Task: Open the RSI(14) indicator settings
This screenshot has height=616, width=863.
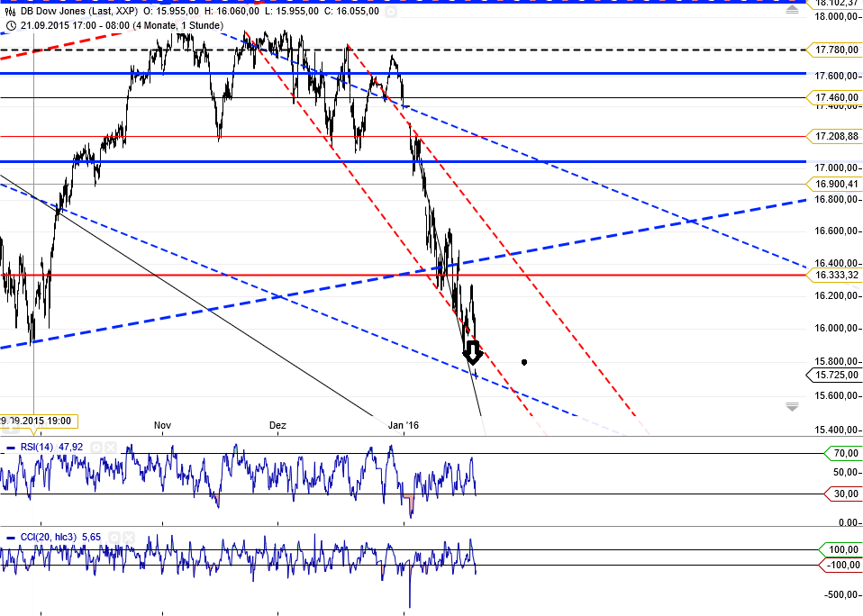Action: 95,447
